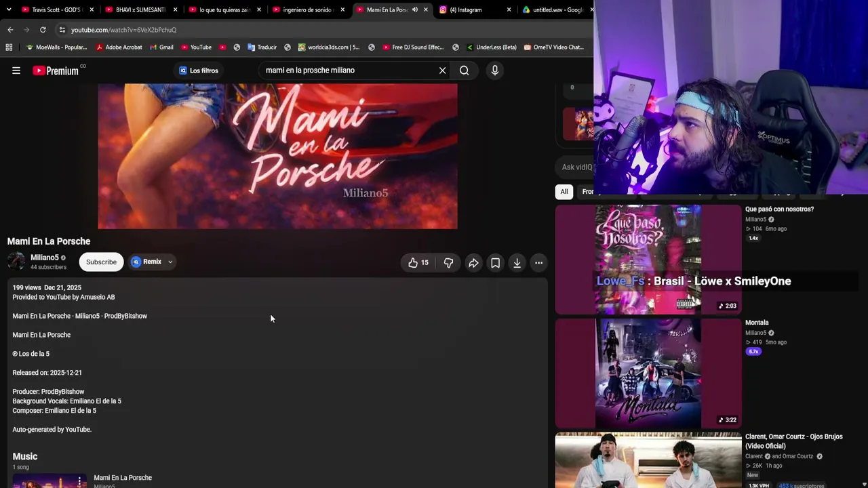The width and height of the screenshot is (868, 488).
Task: Go back with the browser back arrow
Action: [10, 30]
